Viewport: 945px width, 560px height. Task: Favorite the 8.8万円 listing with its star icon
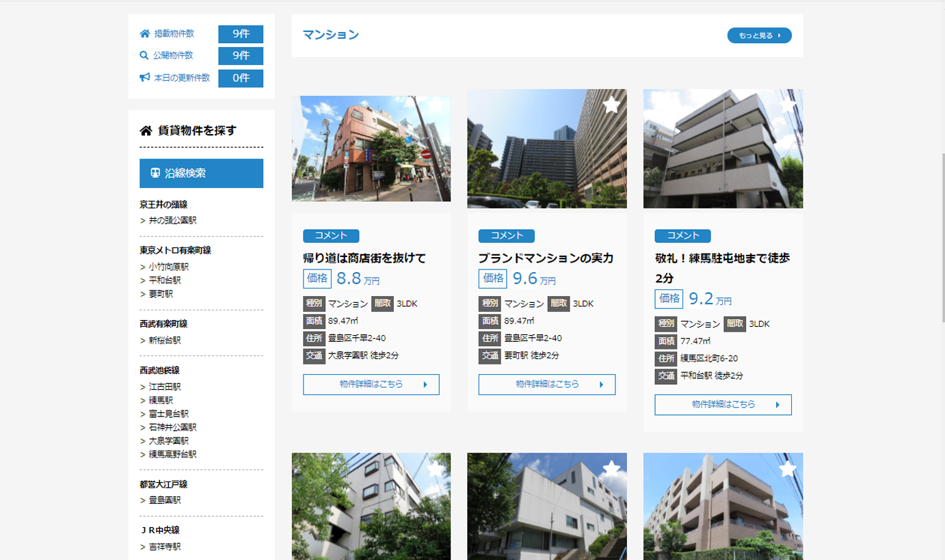click(436, 106)
